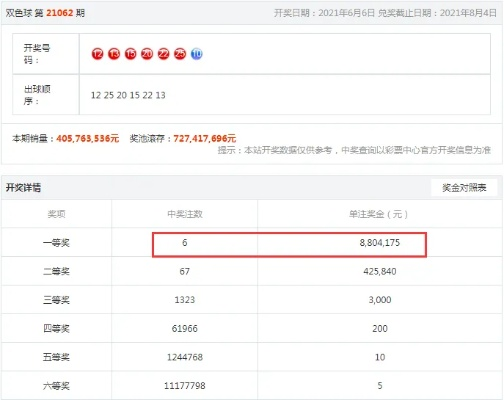Click the blue ball numbered 10

click(x=197, y=54)
